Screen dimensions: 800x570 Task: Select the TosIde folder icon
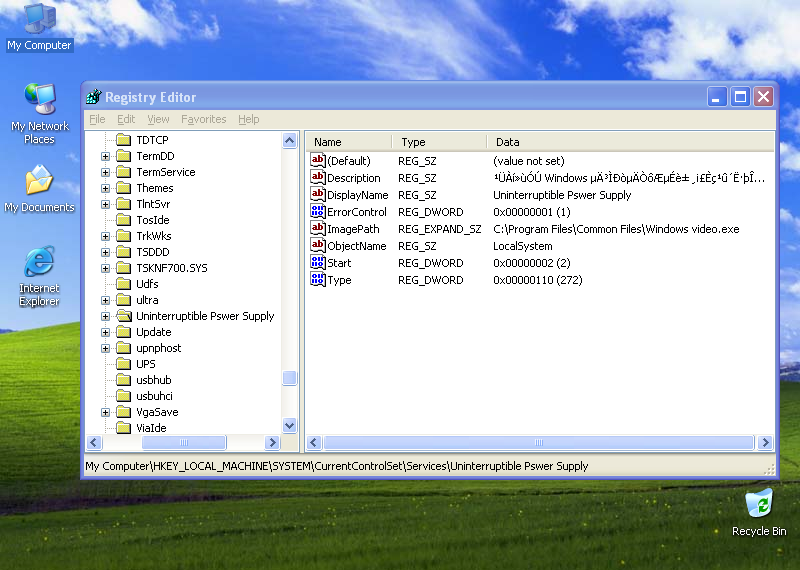point(123,220)
